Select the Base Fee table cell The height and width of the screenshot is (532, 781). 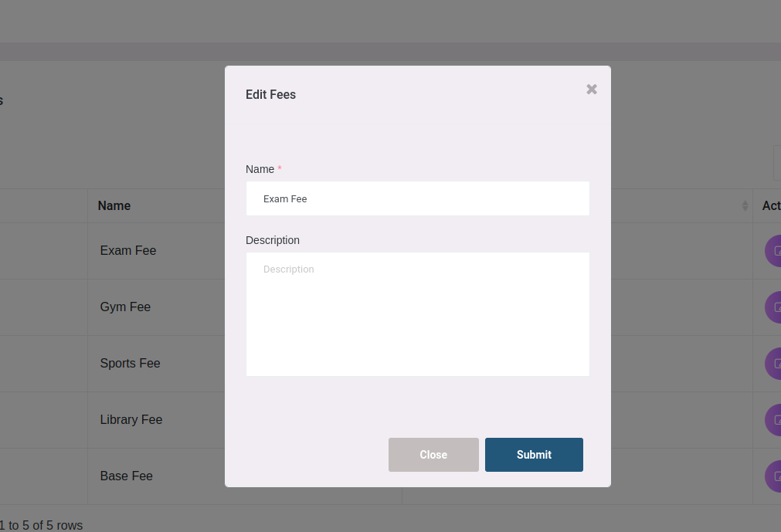pyautogui.click(x=127, y=476)
